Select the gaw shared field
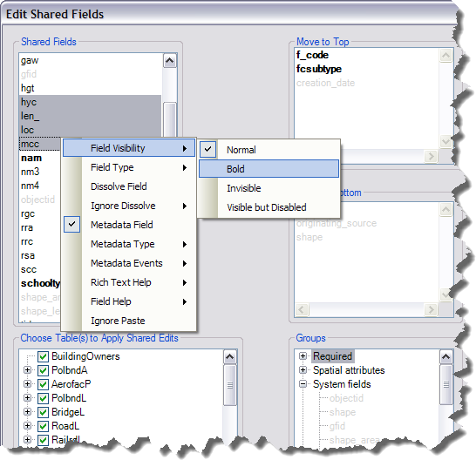476x460 pixels. click(90, 60)
